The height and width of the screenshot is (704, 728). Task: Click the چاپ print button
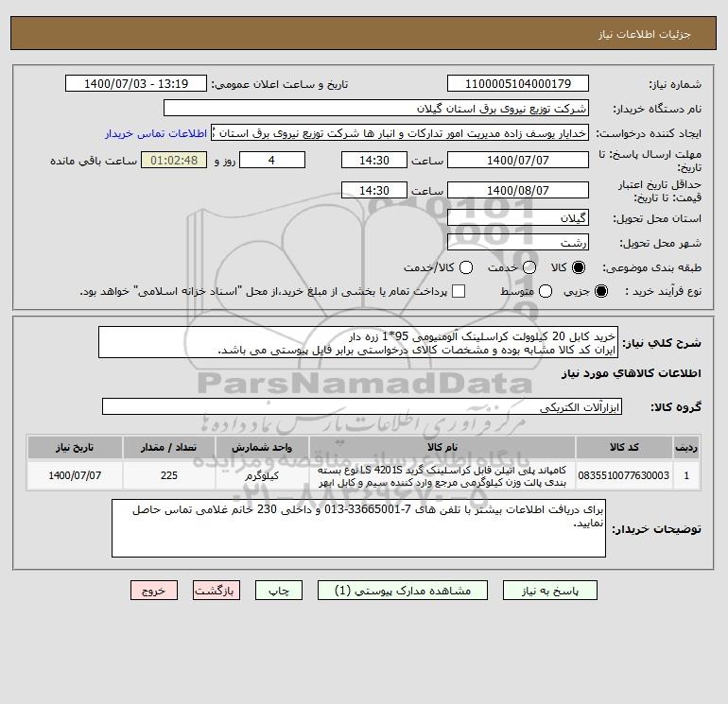[x=279, y=591]
